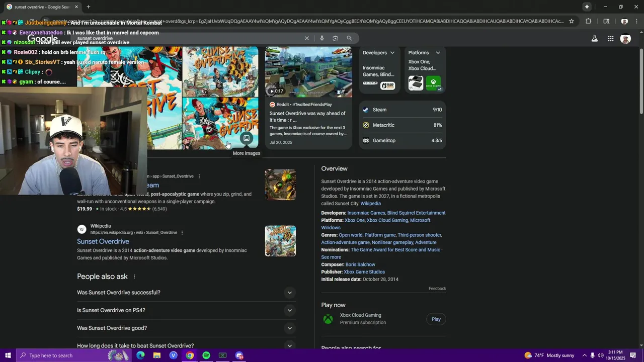Open the Google apps grid

click(x=610, y=39)
